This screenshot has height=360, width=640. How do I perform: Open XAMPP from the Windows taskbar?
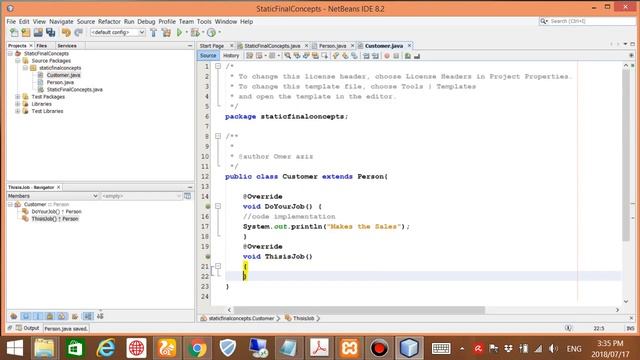(x=350, y=348)
